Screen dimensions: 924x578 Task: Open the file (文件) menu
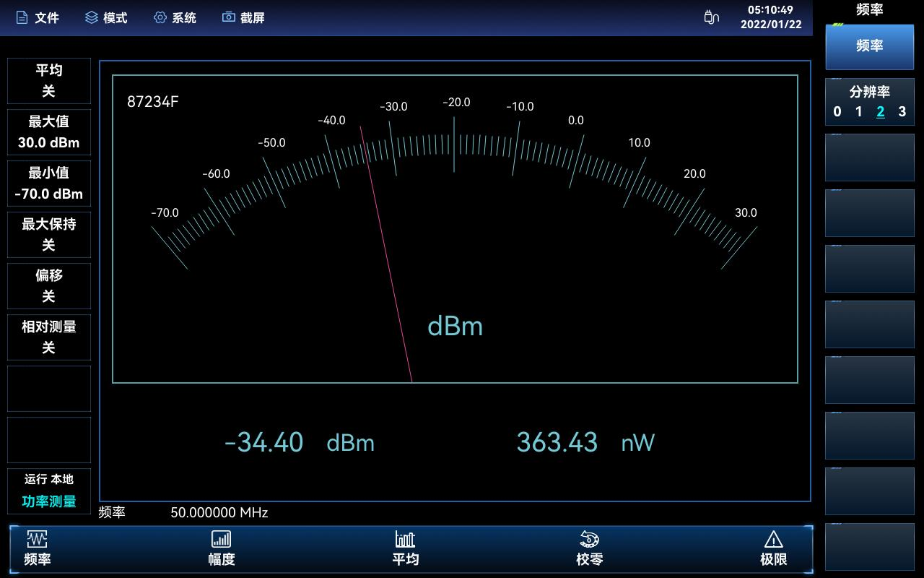(x=38, y=17)
